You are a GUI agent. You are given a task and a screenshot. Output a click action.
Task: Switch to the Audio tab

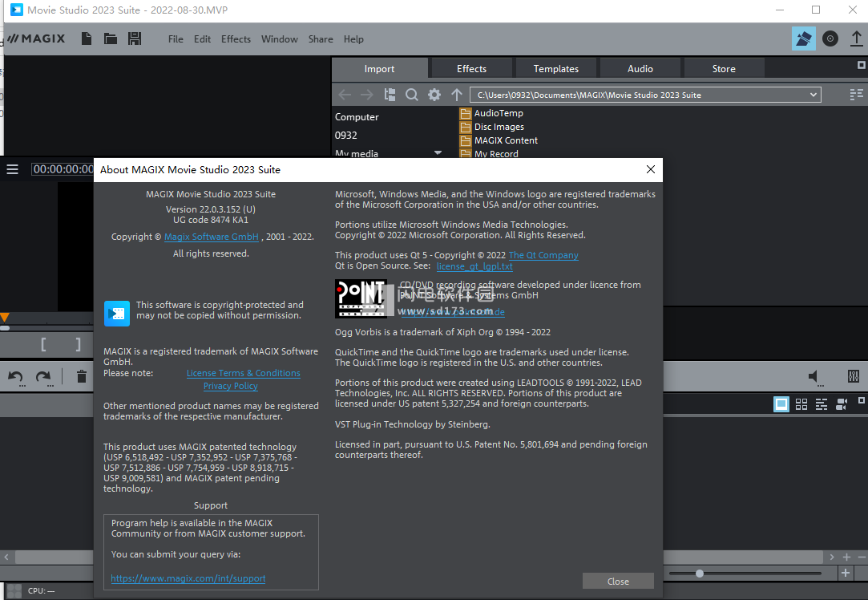640,69
